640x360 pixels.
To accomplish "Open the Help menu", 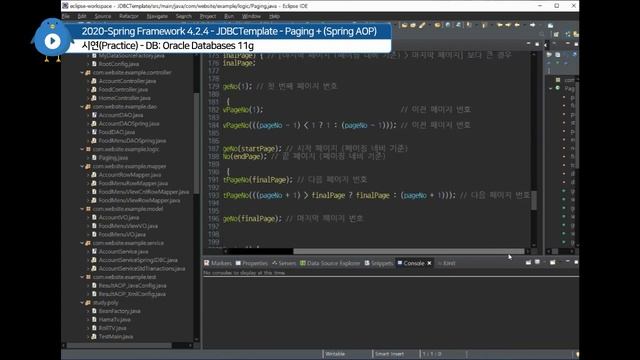I will click(x=274, y=16).
